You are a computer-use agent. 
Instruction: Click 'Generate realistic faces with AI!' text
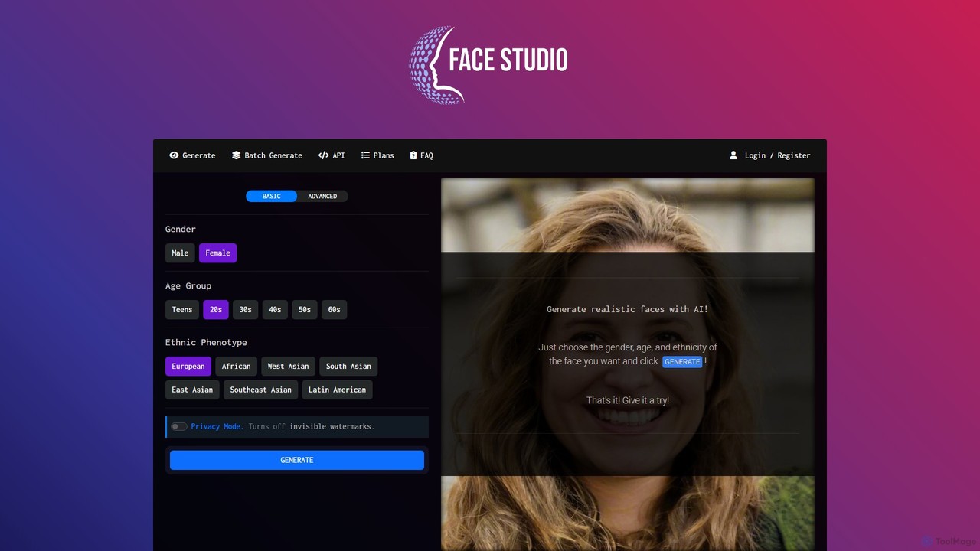pos(628,309)
